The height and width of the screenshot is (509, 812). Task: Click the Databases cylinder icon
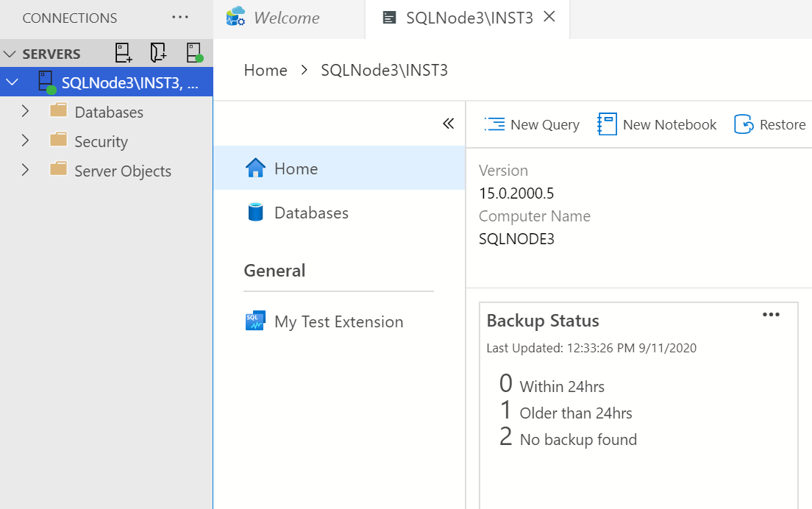pyautogui.click(x=255, y=213)
